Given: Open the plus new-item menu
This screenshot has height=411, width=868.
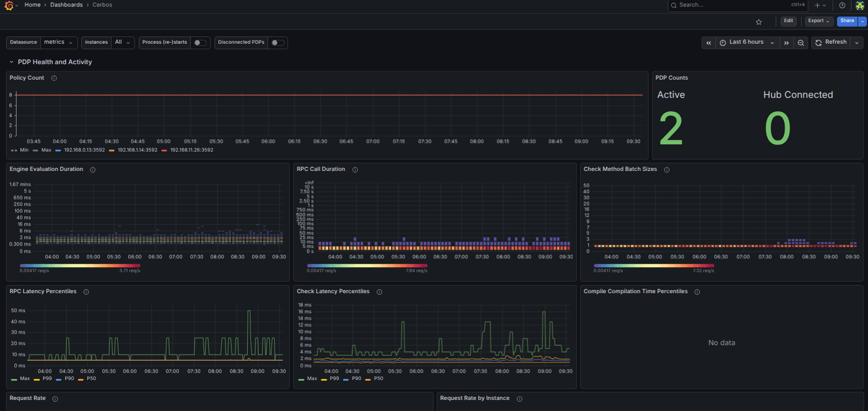Looking at the screenshot, I should coord(820,6).
